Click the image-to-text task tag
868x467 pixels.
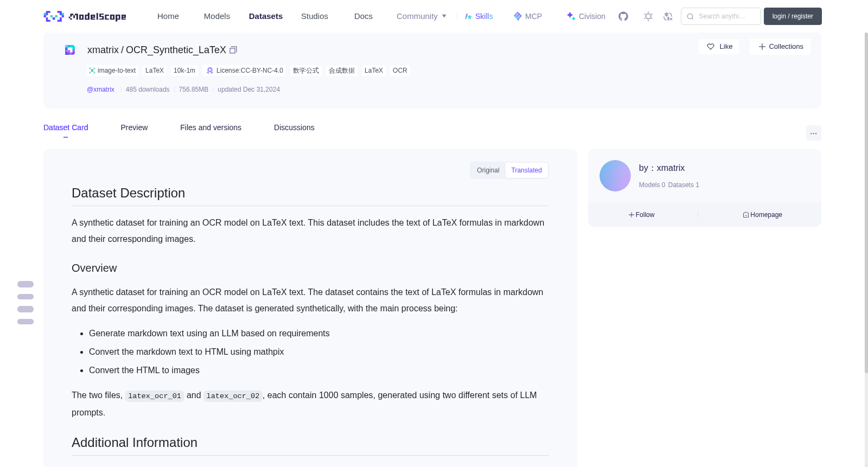(x=112, y=71)
